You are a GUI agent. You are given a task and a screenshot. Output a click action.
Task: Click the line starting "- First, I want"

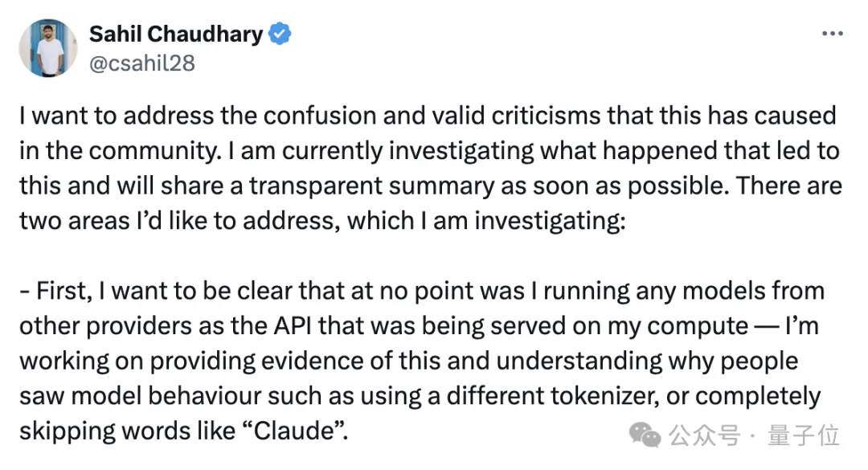pyautogui.click(x=422, y=291)
